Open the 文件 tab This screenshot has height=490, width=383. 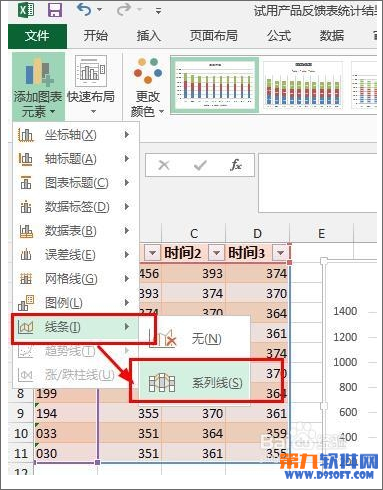click(x=37, y=36)
